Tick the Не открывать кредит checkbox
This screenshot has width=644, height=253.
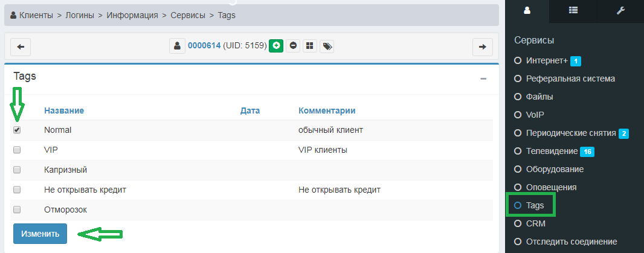17,190
